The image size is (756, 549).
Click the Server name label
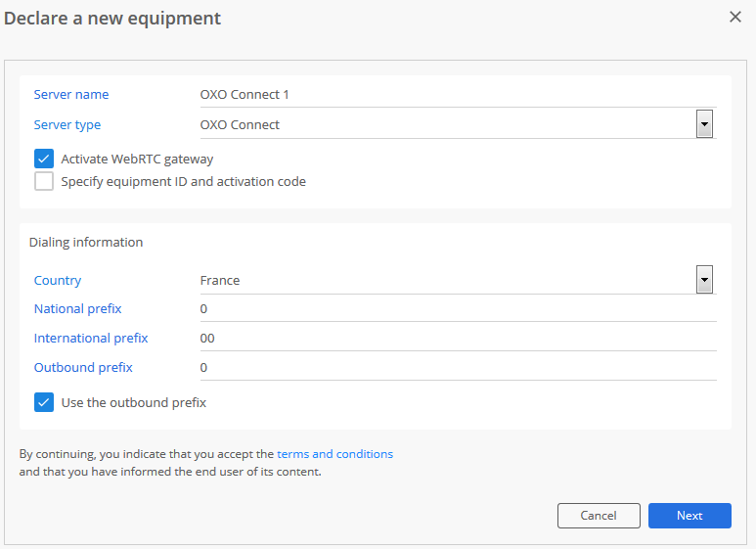71,95
